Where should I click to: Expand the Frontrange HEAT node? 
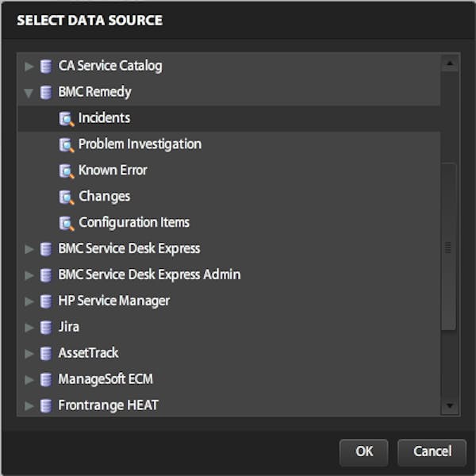pos(29,405)
